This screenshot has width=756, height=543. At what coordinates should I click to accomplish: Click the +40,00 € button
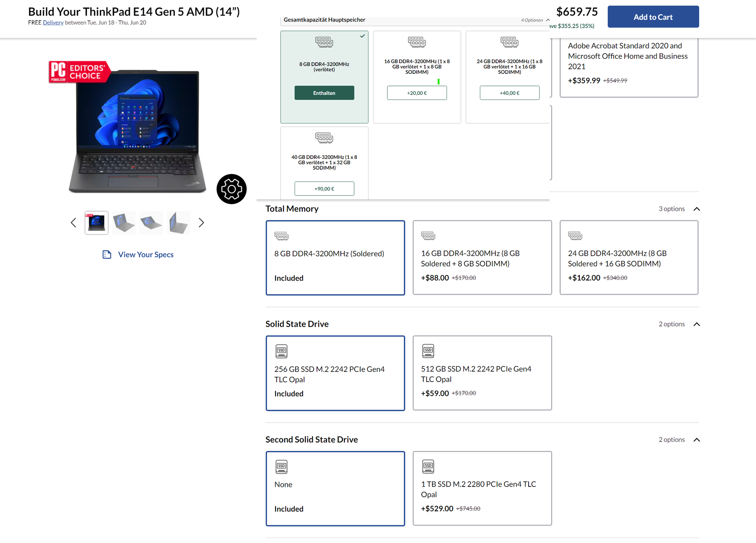tap(510, 93)
